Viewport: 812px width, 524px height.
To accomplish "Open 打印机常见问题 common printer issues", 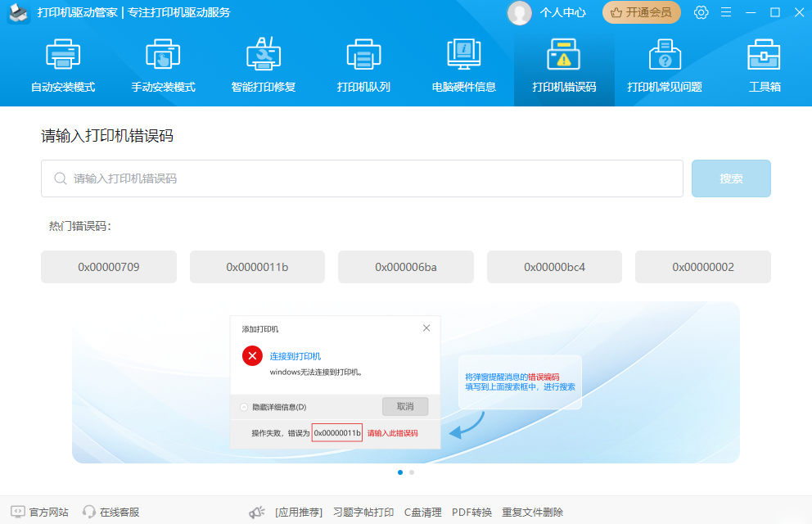I will 664,65.
